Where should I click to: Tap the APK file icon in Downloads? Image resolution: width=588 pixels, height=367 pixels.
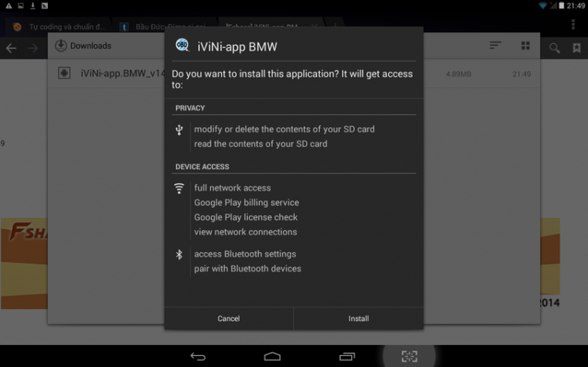click(x=64, y=73)
